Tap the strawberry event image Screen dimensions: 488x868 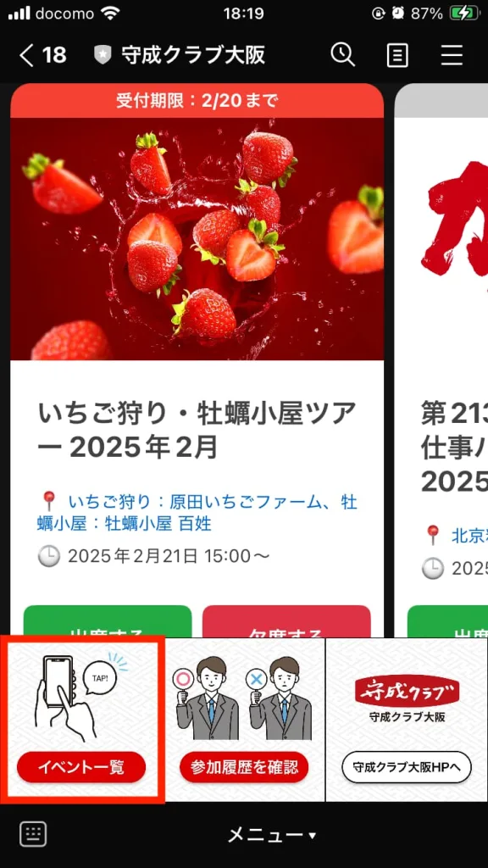click(197, 238)
